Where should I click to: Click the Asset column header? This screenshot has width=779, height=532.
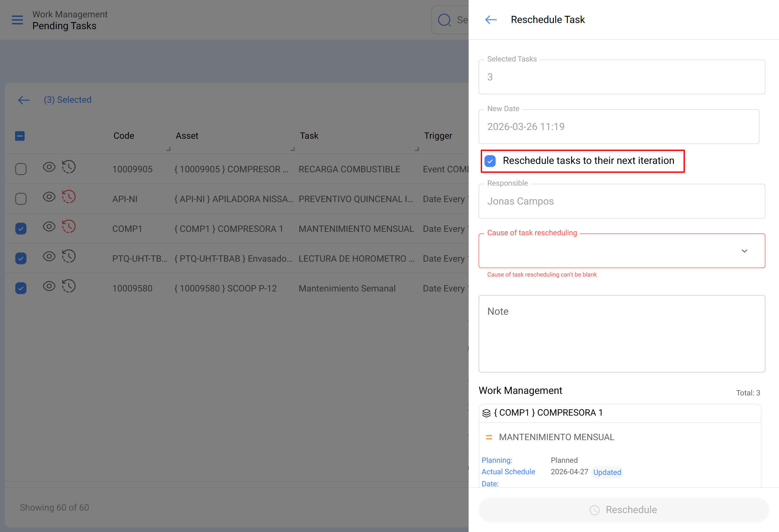pyautogui.click(x=187, y=136)
